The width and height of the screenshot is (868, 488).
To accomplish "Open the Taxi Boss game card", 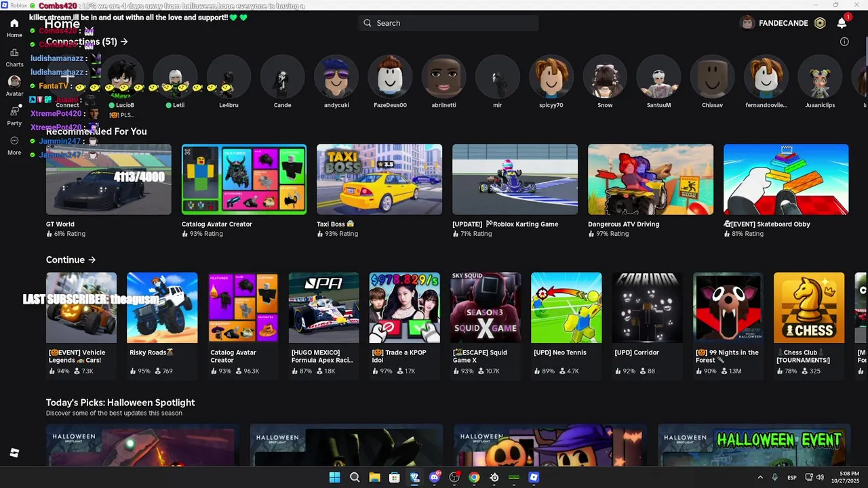I will click(x=379, y=190).
